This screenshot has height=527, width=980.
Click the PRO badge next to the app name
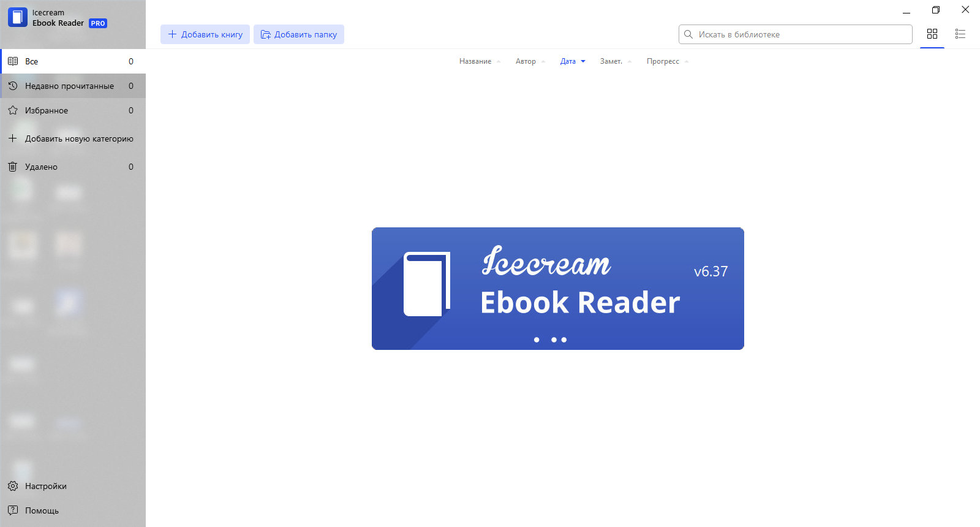tap(98, 23)
